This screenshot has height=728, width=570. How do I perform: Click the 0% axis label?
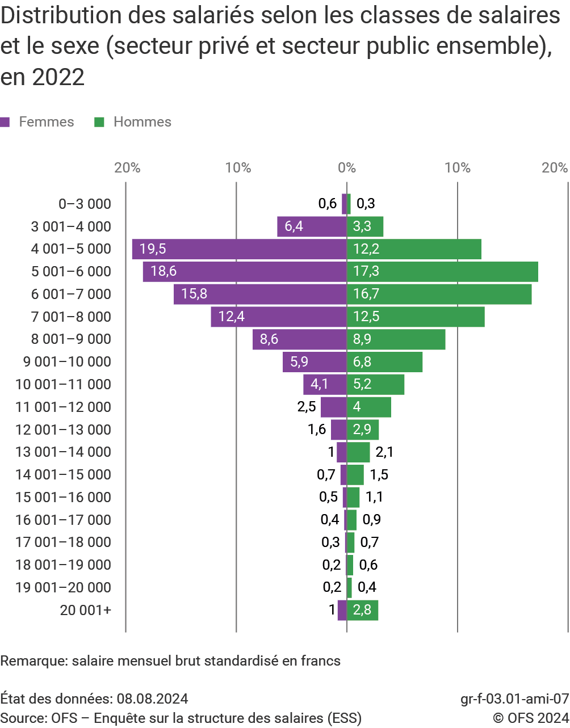pyautogui.click(x=346, y=167)
